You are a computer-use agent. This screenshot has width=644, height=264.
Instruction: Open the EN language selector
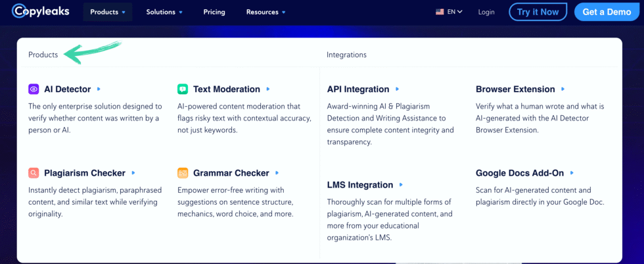455,12
